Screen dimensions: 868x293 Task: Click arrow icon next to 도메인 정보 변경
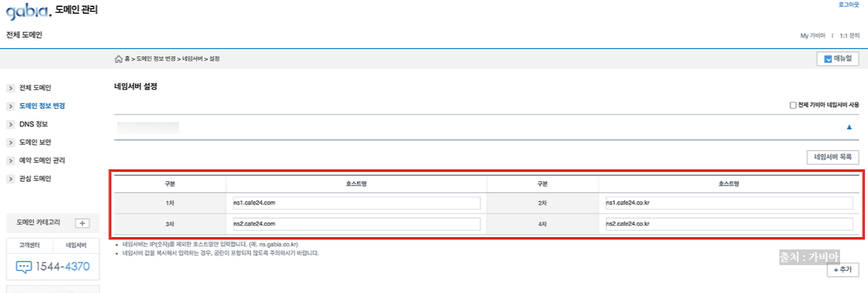click(x=10, y=106)
